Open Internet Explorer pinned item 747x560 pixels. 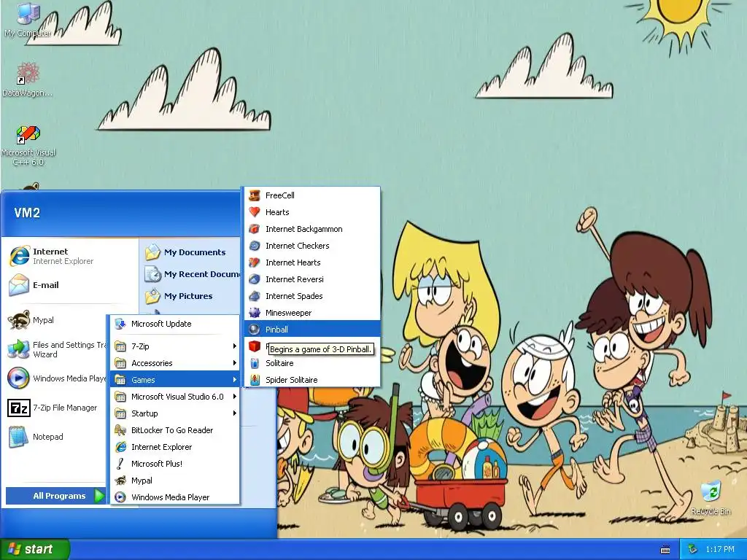(x=71, y=256)
